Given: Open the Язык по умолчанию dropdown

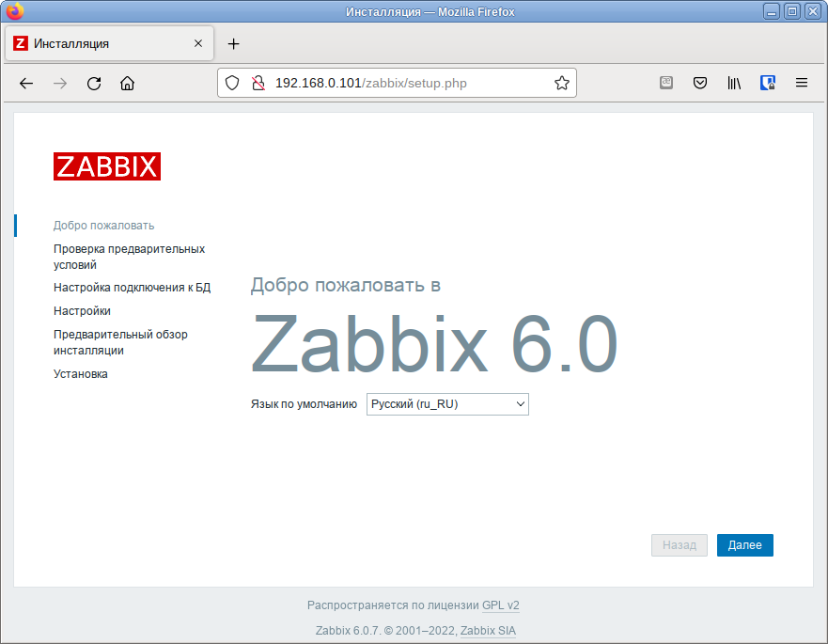Looking at the screenshot, I should tap(447, 404).
